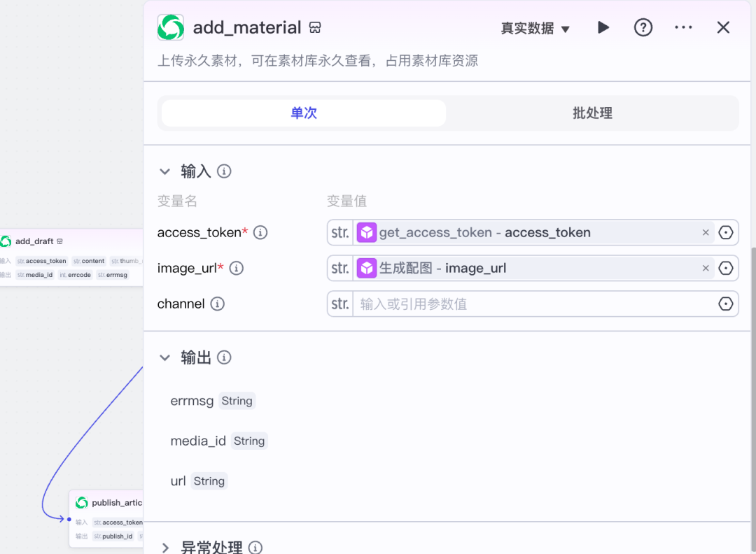This screenshot has width=756, height=554.
Task: Click content tag in add_draft node
Action: 89,261
